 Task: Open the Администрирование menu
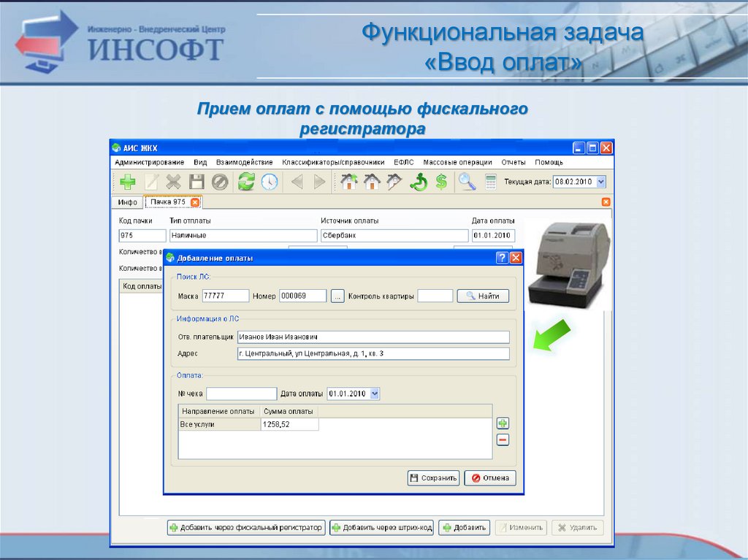[149, 162]
